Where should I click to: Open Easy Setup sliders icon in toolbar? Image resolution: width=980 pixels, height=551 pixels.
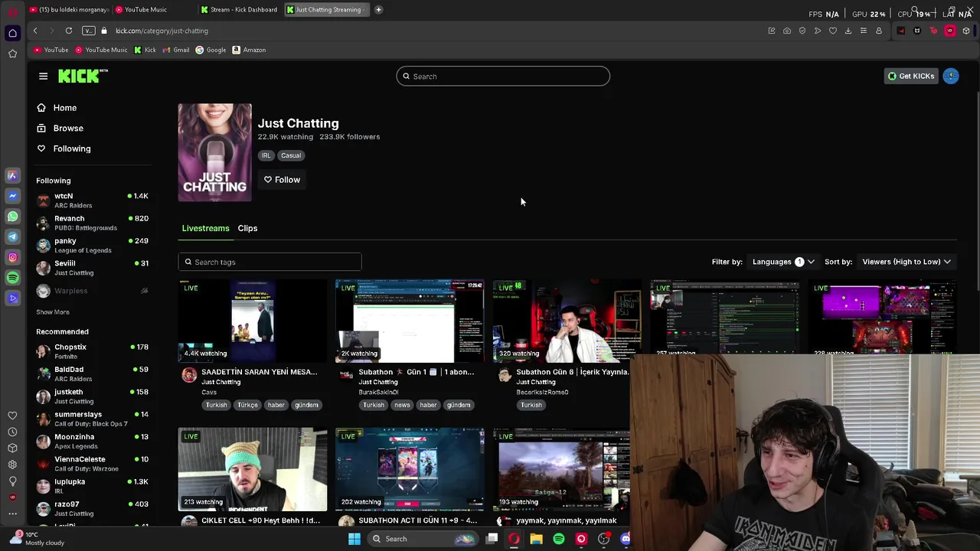point(864,31)
